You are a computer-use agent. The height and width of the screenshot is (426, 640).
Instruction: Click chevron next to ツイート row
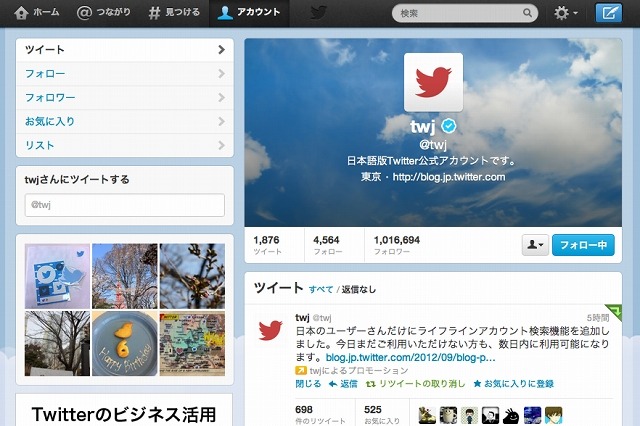pos(222,50)
